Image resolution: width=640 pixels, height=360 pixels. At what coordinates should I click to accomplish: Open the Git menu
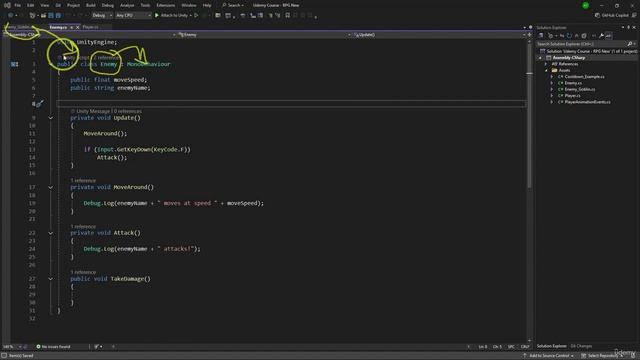pos(58,5)
